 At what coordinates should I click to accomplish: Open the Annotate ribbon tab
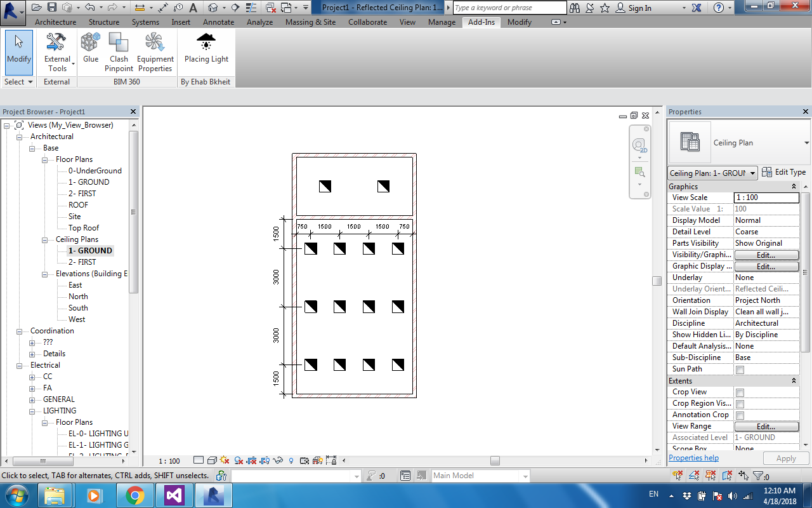tap(219, 22)
